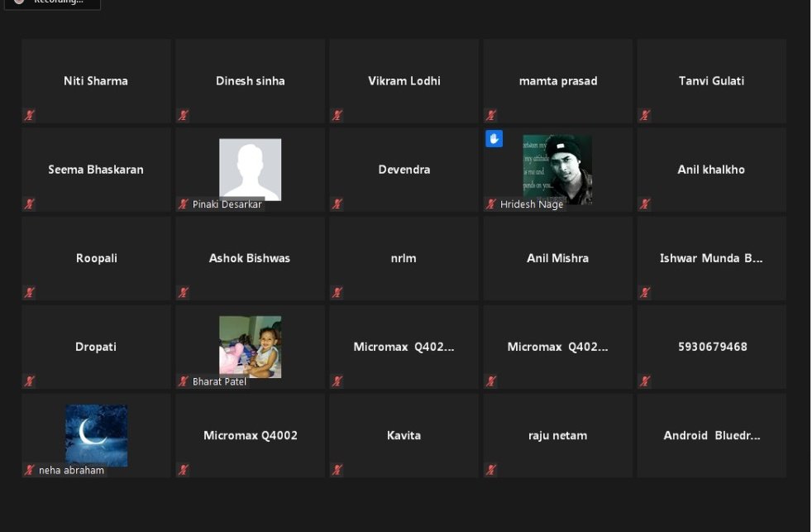Select the Android Bluedr... participant name
This screenshot has width=812, height=532.
click(712, 435)
